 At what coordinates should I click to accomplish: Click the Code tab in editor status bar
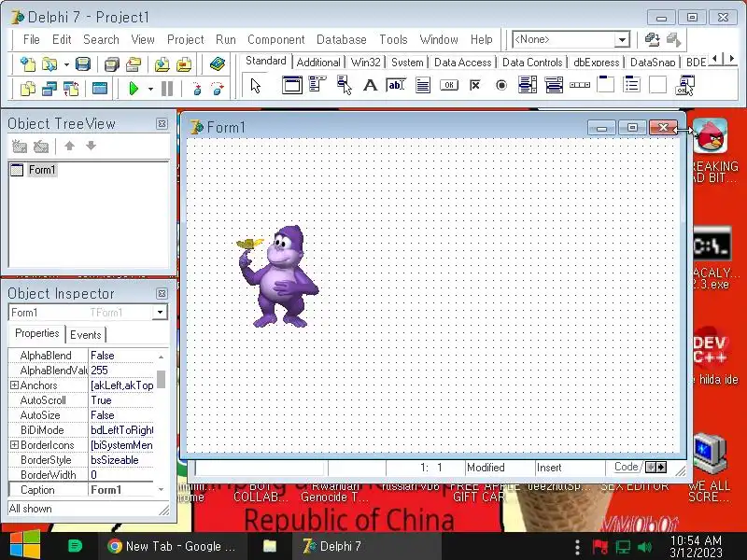tap(626, 468)
